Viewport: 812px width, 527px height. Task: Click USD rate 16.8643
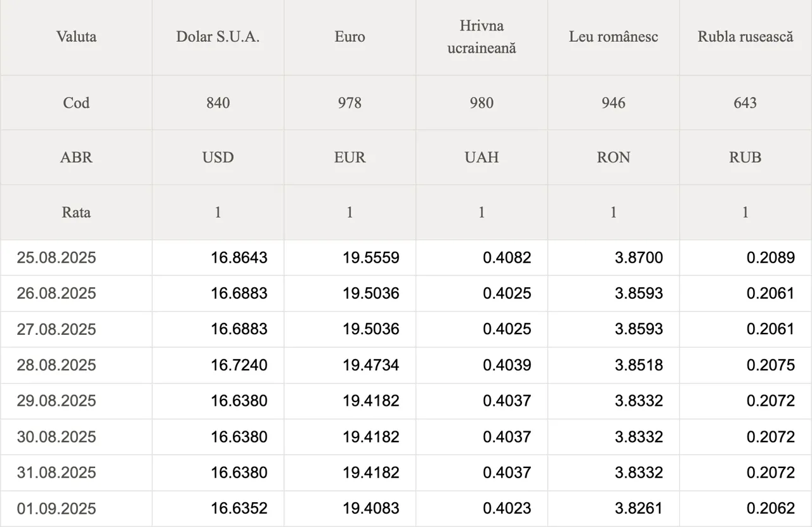point(239,257)
